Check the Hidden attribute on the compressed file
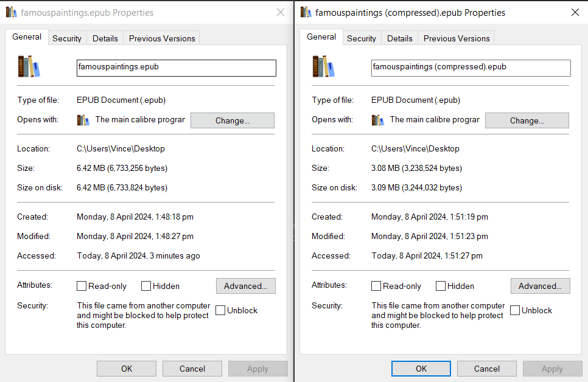The width and height of the screenshot is (588, 382). (440, 286)
